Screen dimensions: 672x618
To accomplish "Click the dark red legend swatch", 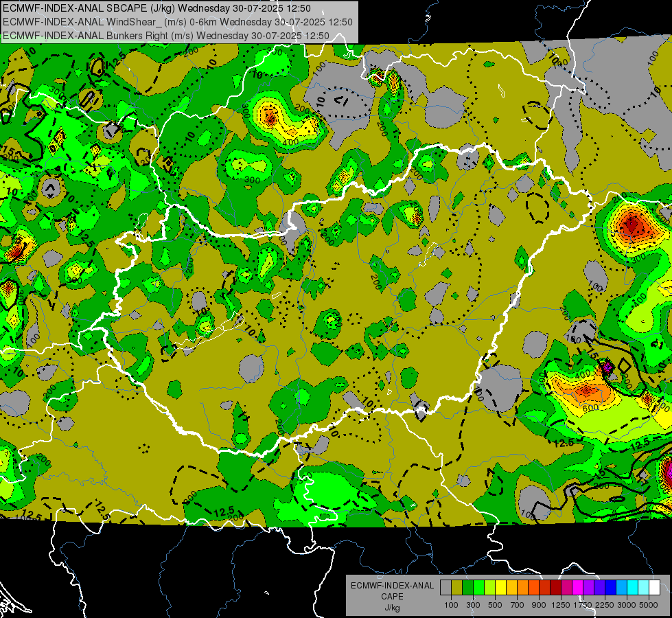I will 555,588.
